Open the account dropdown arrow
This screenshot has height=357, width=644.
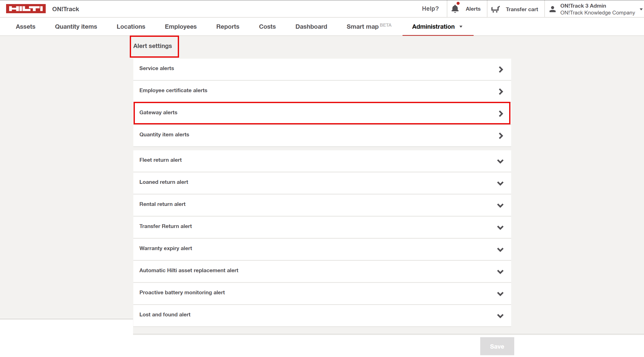641,9
